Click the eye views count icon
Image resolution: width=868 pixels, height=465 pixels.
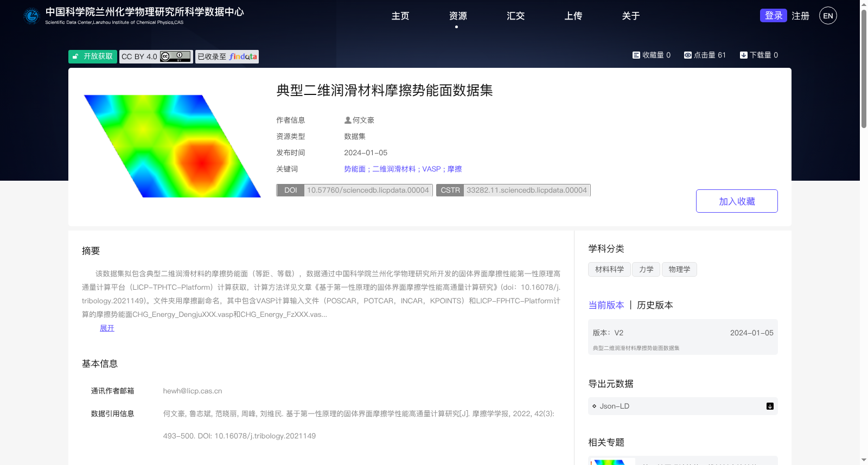pos(688,55)
